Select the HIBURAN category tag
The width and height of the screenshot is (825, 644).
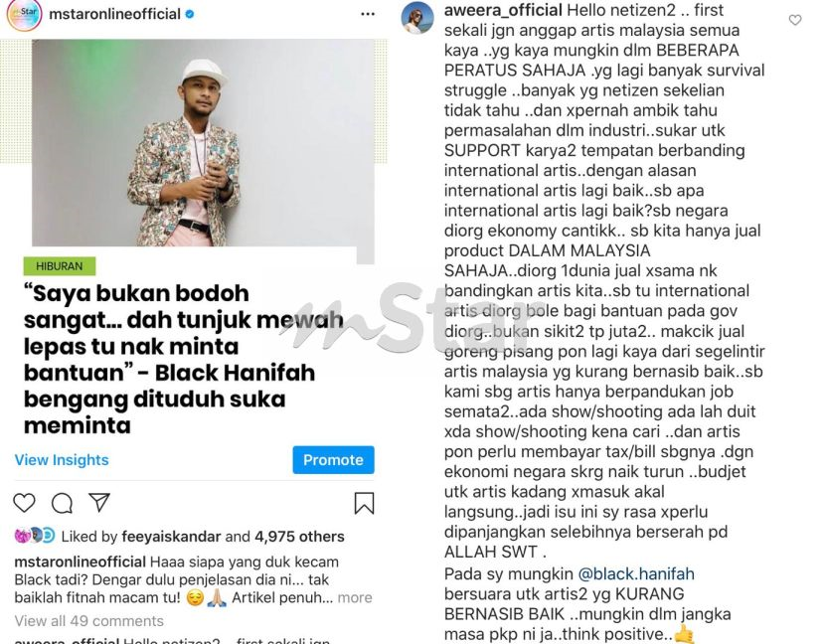coord(60,266)
